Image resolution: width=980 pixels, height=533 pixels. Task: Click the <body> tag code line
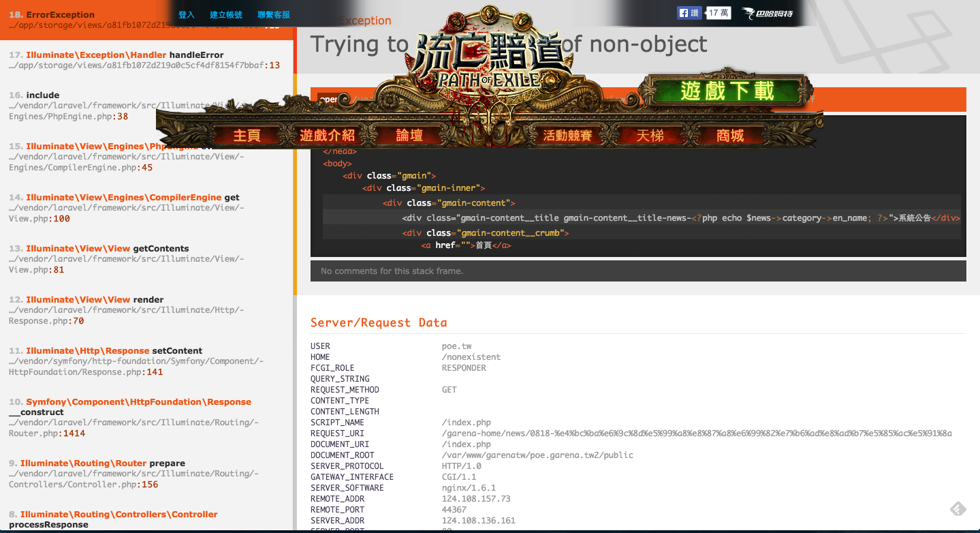click(x=337, y=164)
